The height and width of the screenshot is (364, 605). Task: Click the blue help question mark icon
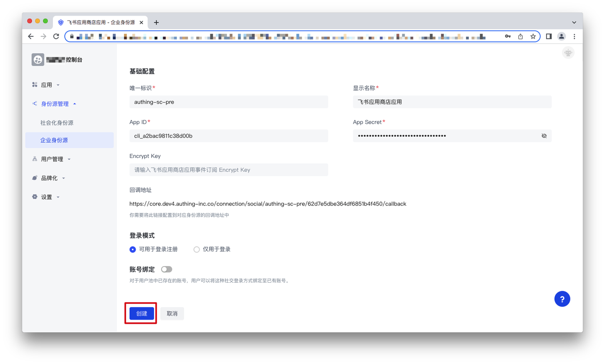click(x=562, y=299)
